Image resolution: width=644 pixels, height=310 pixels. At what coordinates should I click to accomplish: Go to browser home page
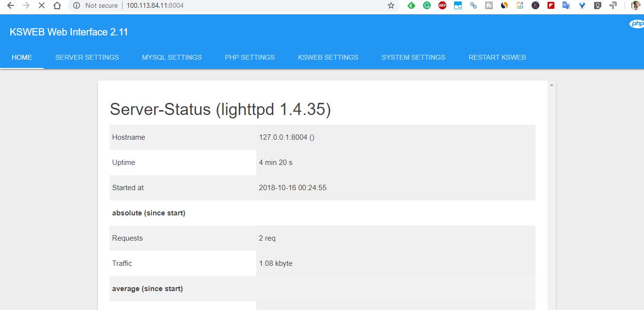point(57,6)
